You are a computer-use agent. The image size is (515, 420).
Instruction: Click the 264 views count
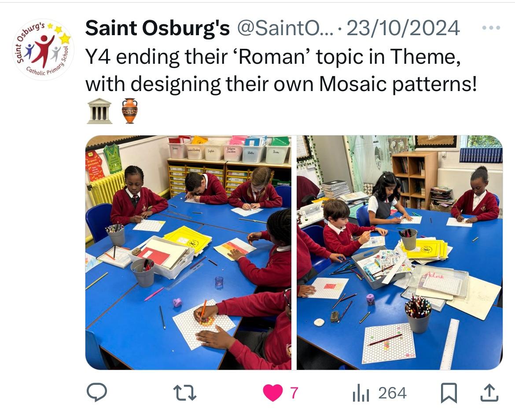(x=392, y=393)
